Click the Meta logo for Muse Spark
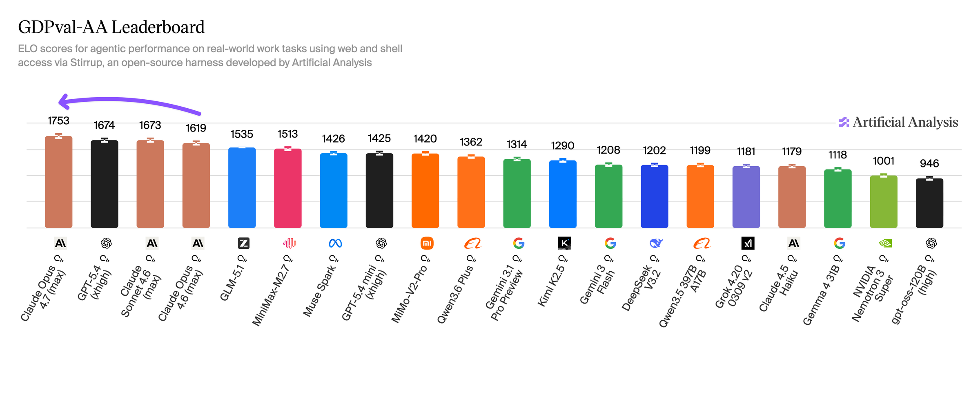Image resolution: width=980 pixels, height=393 pixels. [x=335, y=243]
